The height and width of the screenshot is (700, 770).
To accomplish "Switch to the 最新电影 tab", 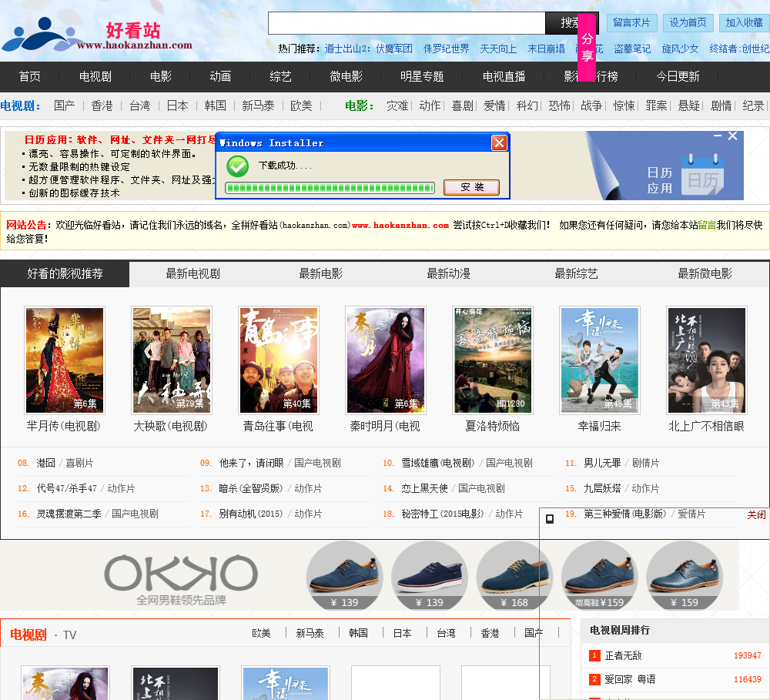I will 320,274.
